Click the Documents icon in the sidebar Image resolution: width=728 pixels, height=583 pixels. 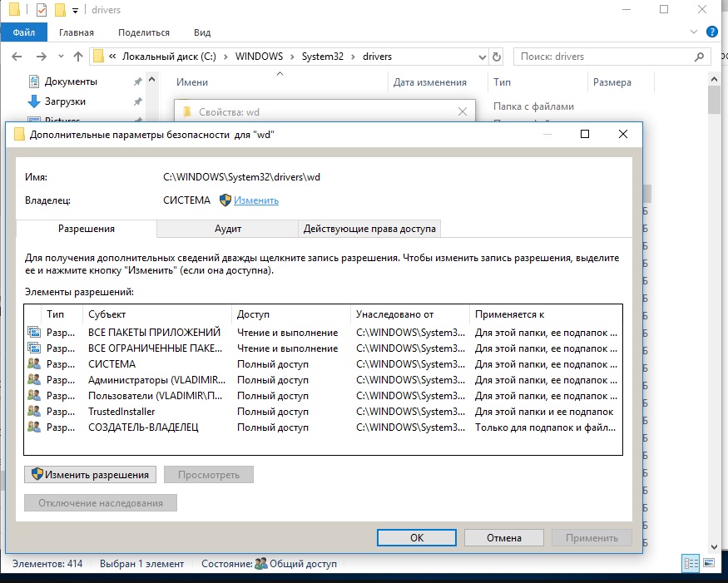tap(34, 82)
